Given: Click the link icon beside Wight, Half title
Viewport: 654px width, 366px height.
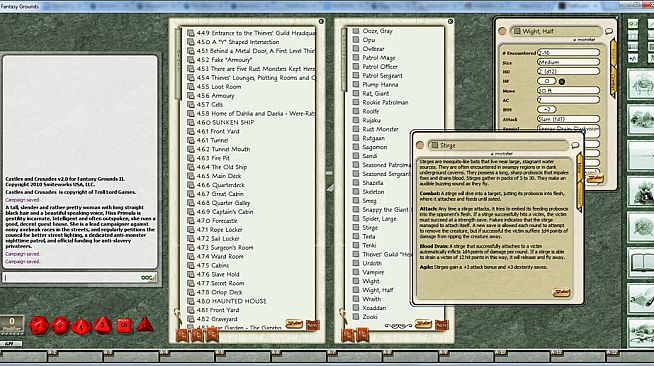Looking at the screenshot, I should 517,31.
